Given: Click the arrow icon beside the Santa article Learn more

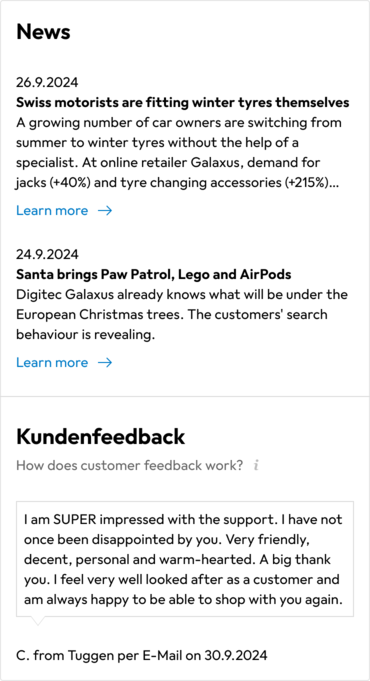Looking at the screenshot, I should click(x=105, y=363).
